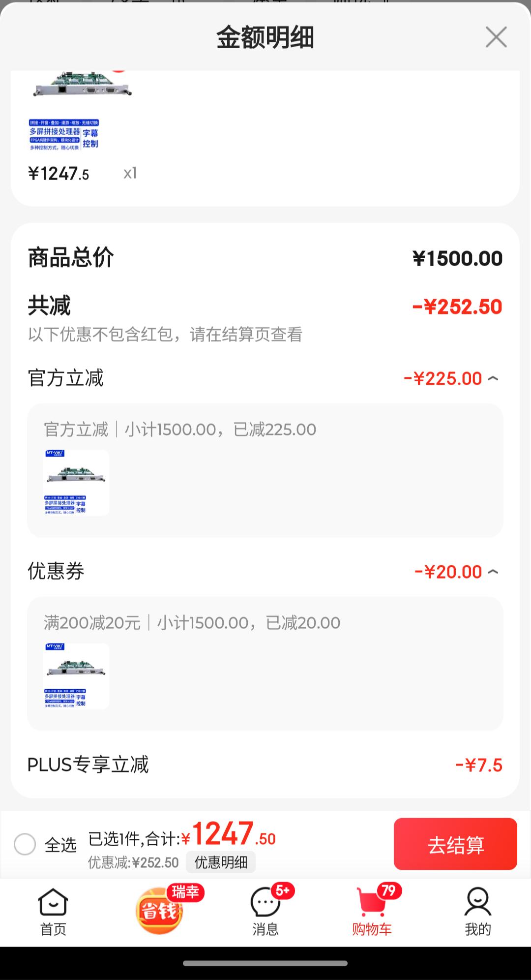Image resolution: width=531 pixels, height=980 pixels.
Task: Tap product thumbnail under 满200减20元
Action: click(x=76, y=676)
